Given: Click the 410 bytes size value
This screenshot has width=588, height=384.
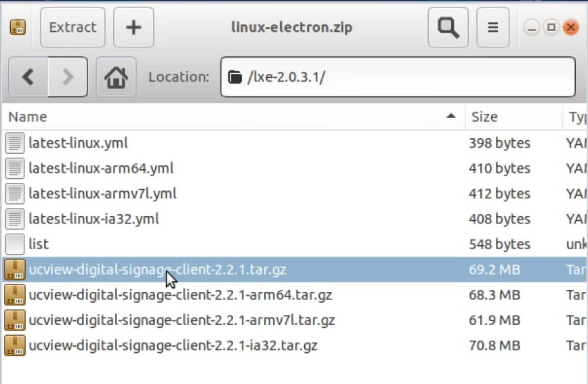Looking at the screenshot, I should pos(499,169).
